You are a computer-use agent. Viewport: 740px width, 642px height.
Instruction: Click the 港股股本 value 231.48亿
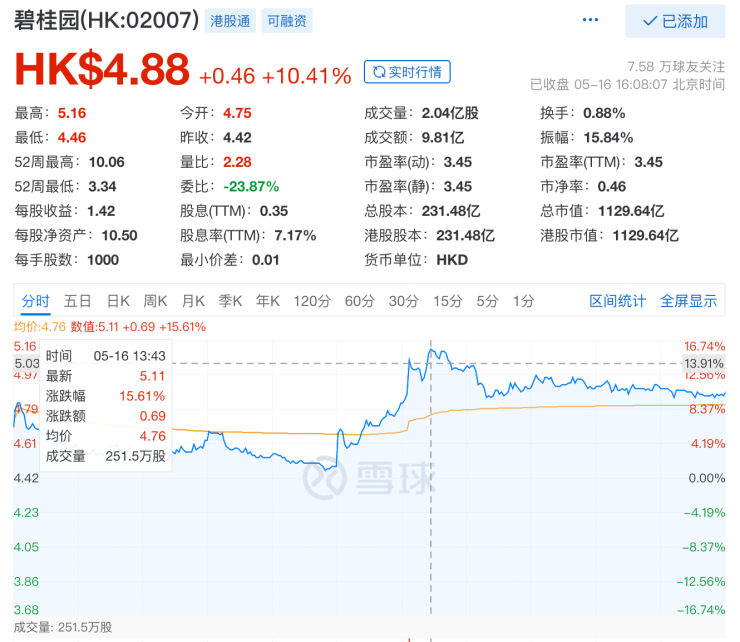pos(465,236)
